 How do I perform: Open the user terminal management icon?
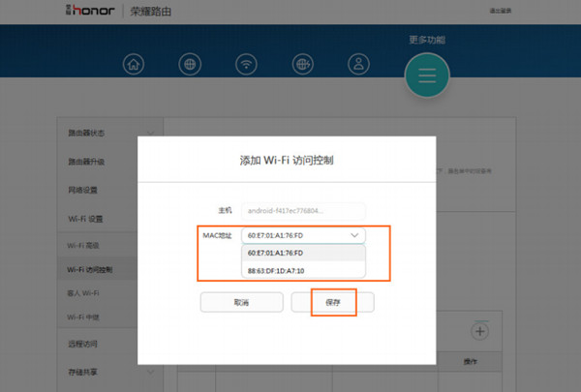358,65
